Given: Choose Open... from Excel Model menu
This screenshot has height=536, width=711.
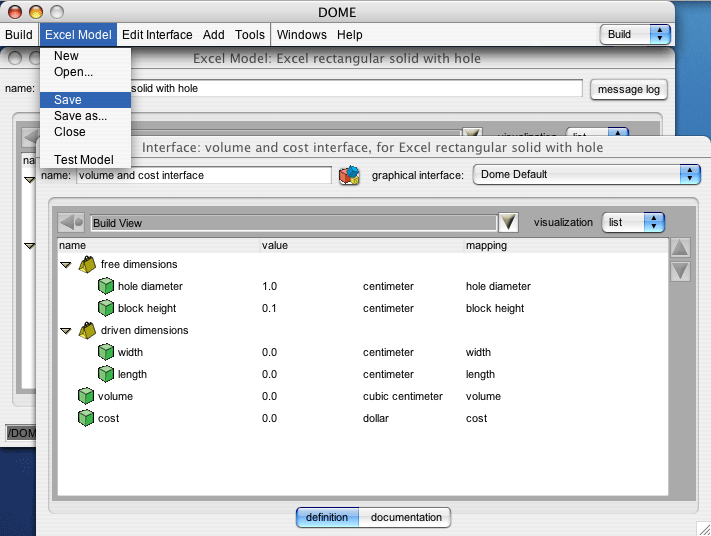Looking at the screenshot, I should [x=85, y=72].
